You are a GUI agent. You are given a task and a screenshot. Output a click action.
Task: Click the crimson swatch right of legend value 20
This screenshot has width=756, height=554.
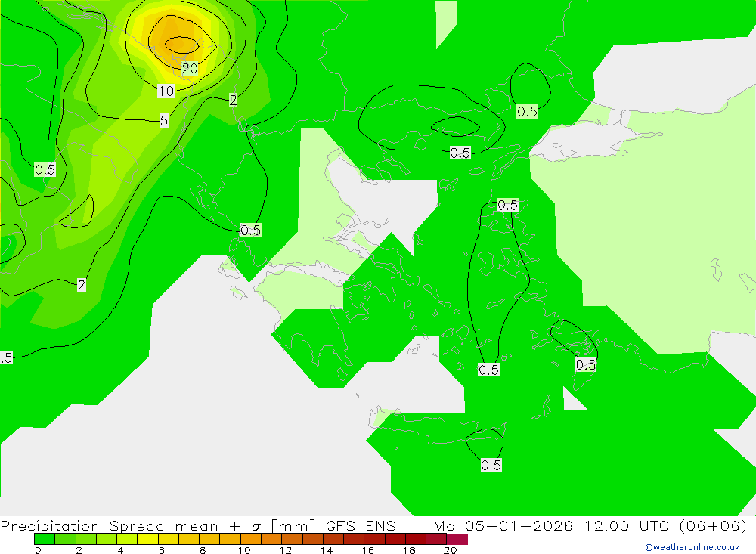click(457, 539)
